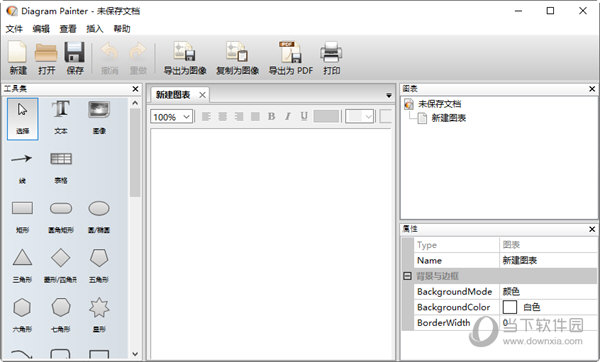Select the diamond shape tool
The width and height of the screenshot is (600, 362).
(61, 258)
